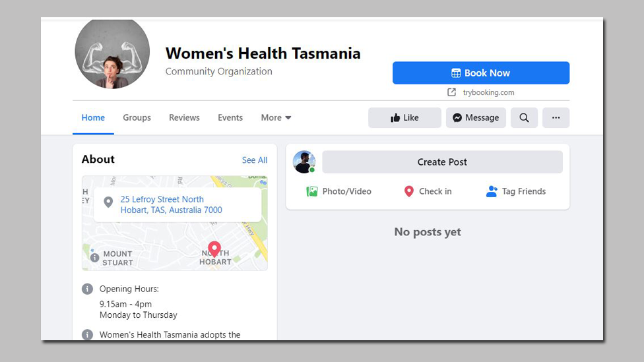Select Tag Friends option
The width and height of the screenshot is (644, 362).
(516, 191)
